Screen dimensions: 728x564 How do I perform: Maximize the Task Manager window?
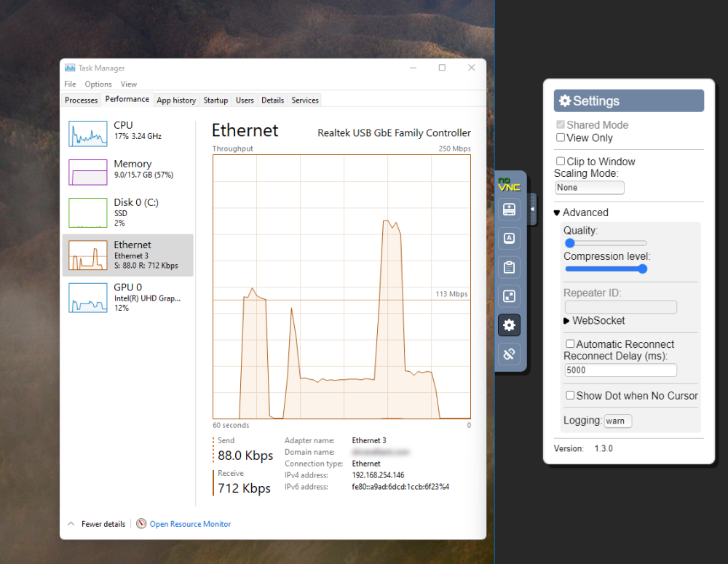coord(442,68)
